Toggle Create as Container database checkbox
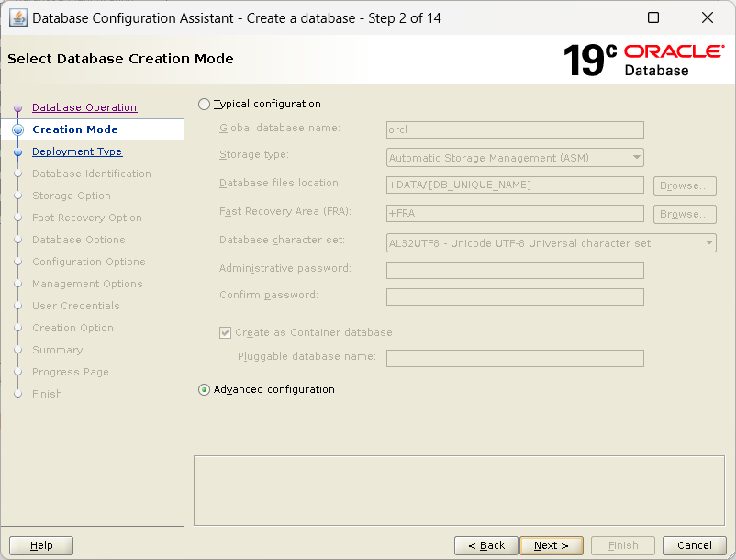The width and height of the screenshot is (736, 560). coord(226,333)
